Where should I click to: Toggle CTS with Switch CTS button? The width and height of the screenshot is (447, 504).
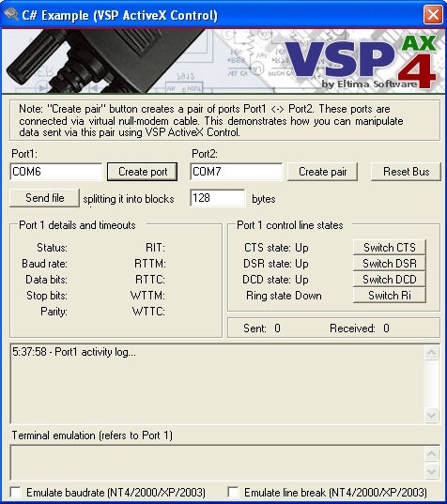[390, 247]
